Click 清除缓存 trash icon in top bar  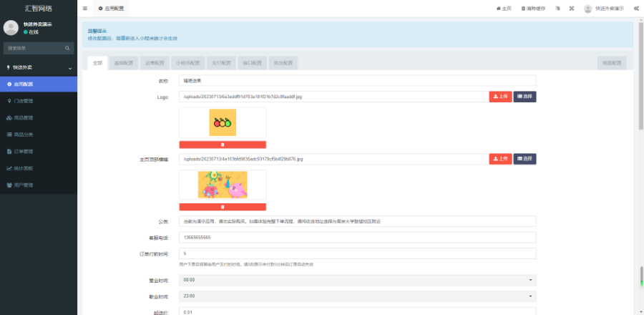coord(533,9)
